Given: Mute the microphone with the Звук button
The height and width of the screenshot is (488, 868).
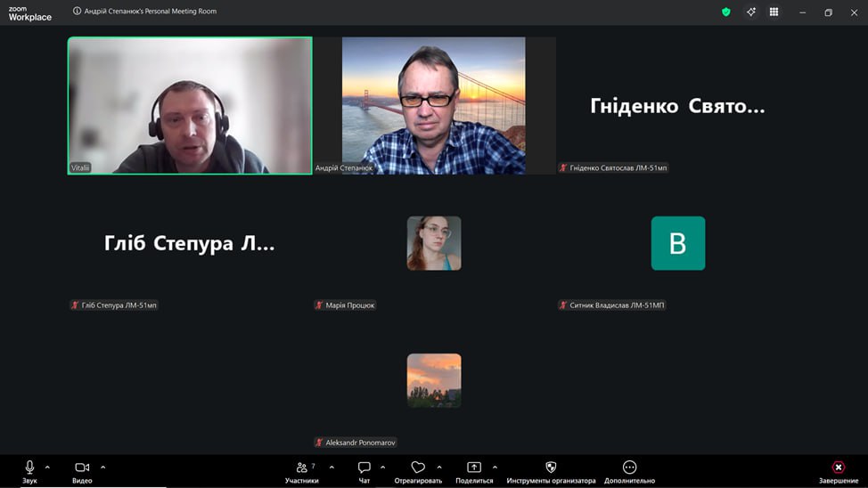Looking at the screenshot, I should tap(29, 471).
